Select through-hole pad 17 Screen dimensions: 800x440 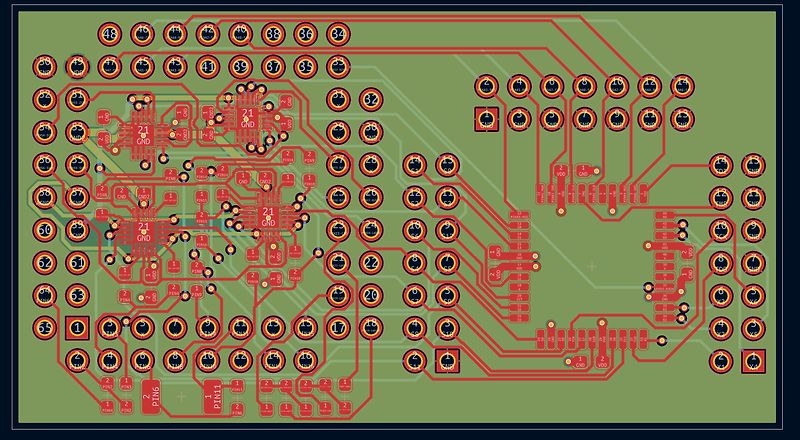pyautogui.click(x=338, y=328)
